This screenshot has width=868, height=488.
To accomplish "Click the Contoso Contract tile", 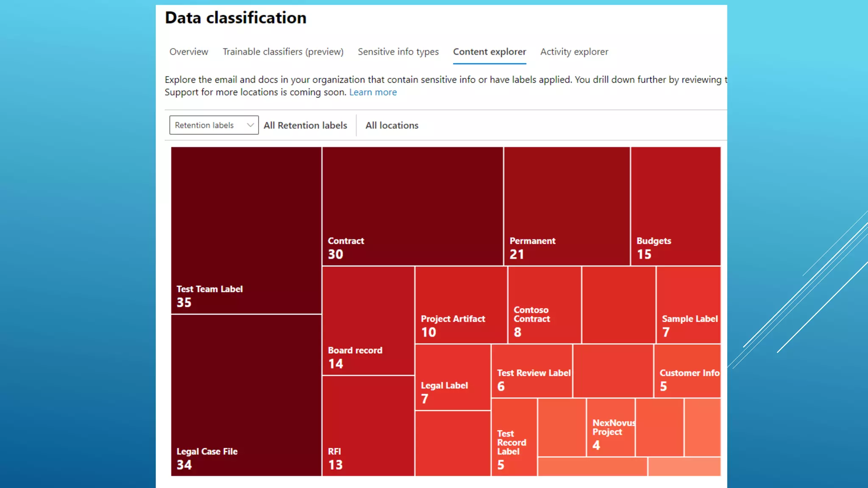I will (x=544, y=305).
